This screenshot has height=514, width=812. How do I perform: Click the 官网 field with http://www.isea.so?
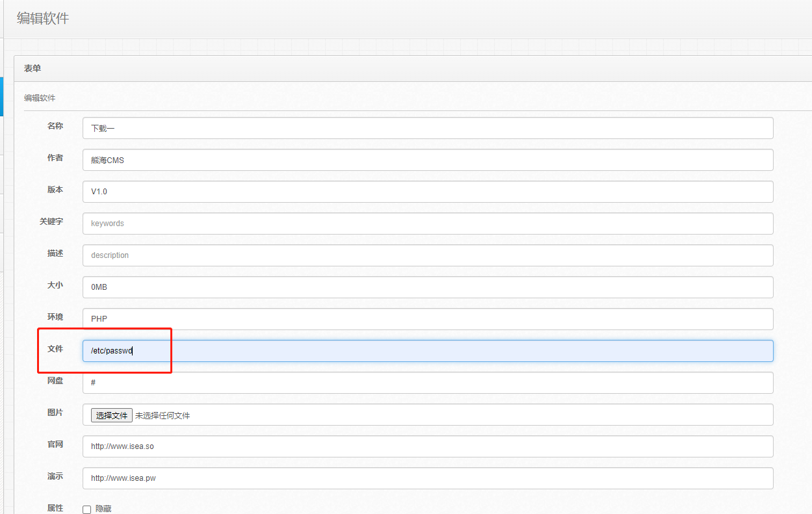point(428,446)
